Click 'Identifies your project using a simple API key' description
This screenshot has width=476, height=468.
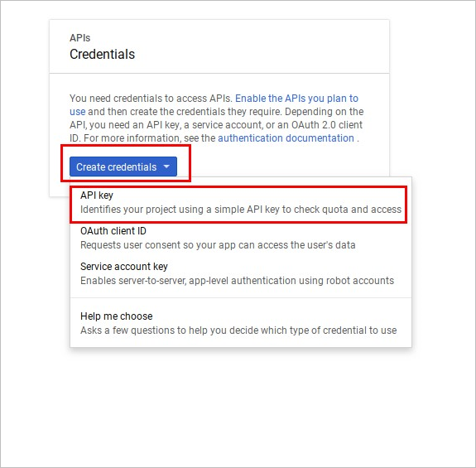click(x=241, y=210)
